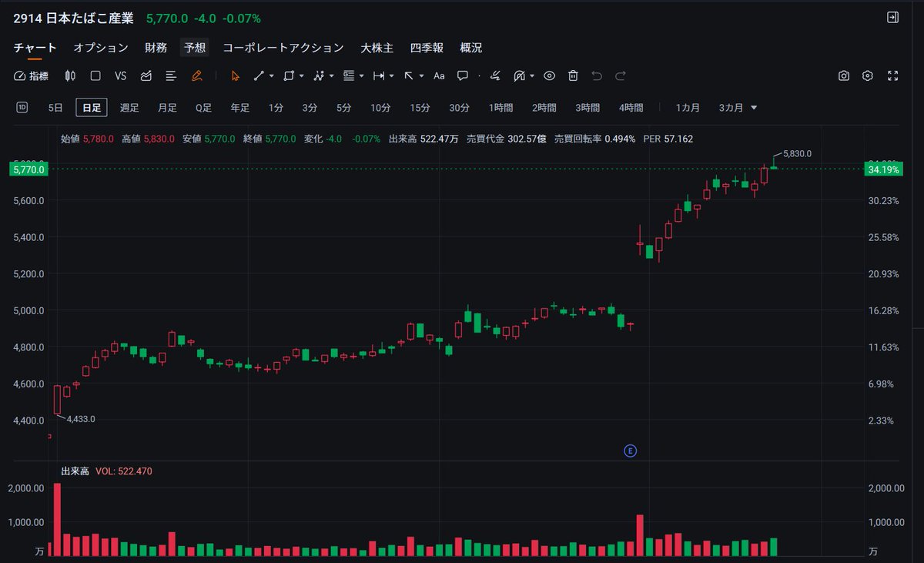Expand the trend line tool dropdown arrow

pyautogui.click(x=271, y=76)
